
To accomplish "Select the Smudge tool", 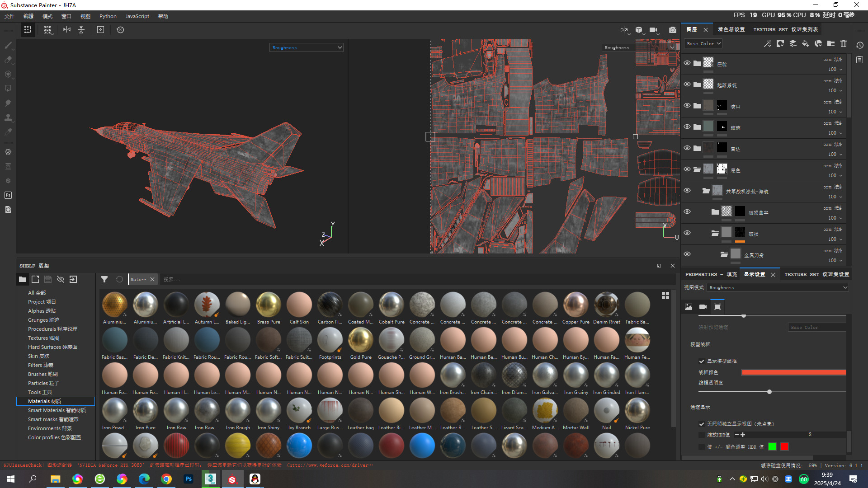I will (8, 103).
